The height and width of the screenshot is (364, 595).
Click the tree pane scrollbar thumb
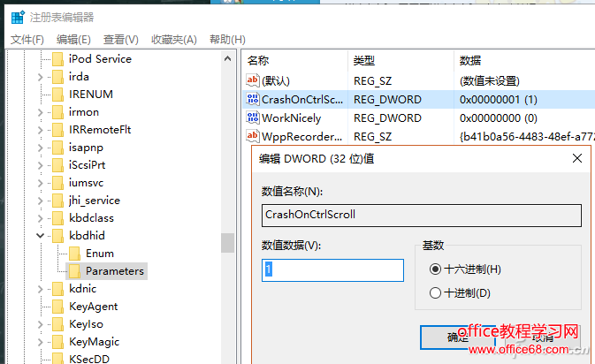228,243
